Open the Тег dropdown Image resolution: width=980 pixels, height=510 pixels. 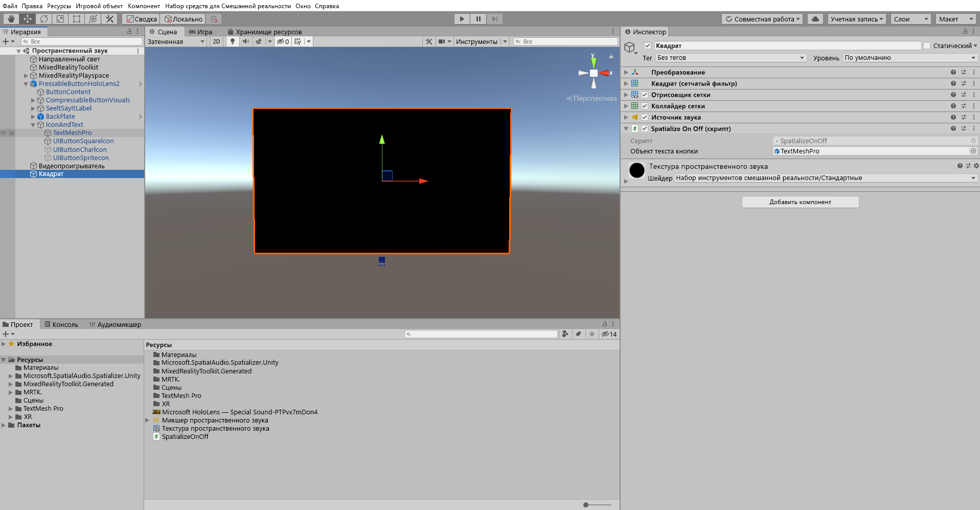tap(731, 58)
